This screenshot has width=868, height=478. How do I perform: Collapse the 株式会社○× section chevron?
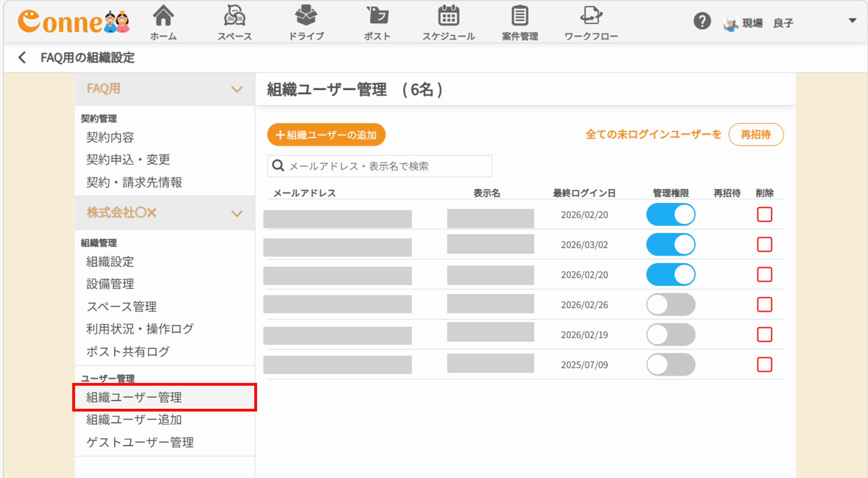pyautogui.click(x=237, y=213)
